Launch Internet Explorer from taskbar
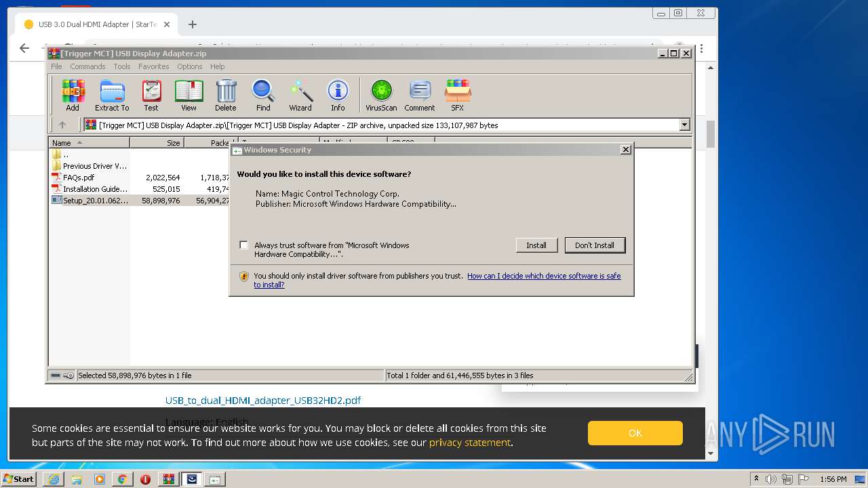868x488 pixels. tap(54, 479)
